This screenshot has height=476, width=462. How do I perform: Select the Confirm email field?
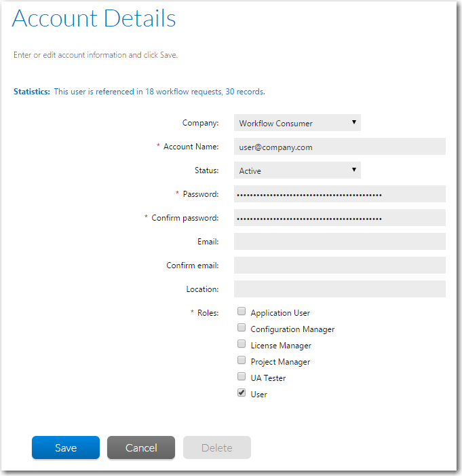click(x=339, y=266)
